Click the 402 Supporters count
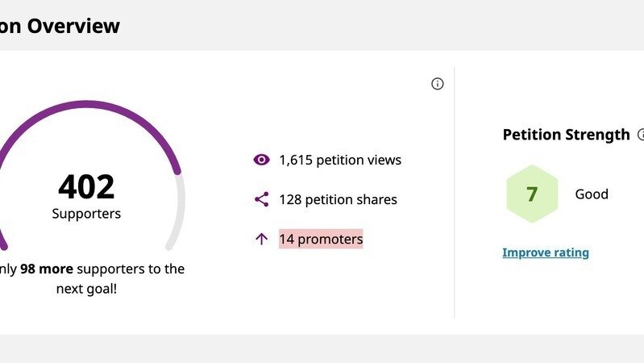Screen dimensions: 644x363 (86, 187)
